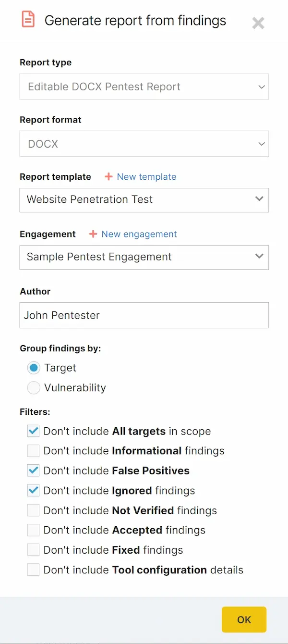Select the Target grouping option
Screen dimensions: 288x644
[x=34, y=368]
